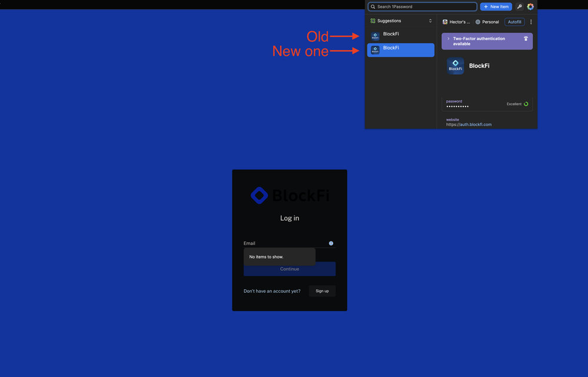Click the Autofill button
Image resolution: width=588 pixels, height=377 pixels.
[514, 22]
